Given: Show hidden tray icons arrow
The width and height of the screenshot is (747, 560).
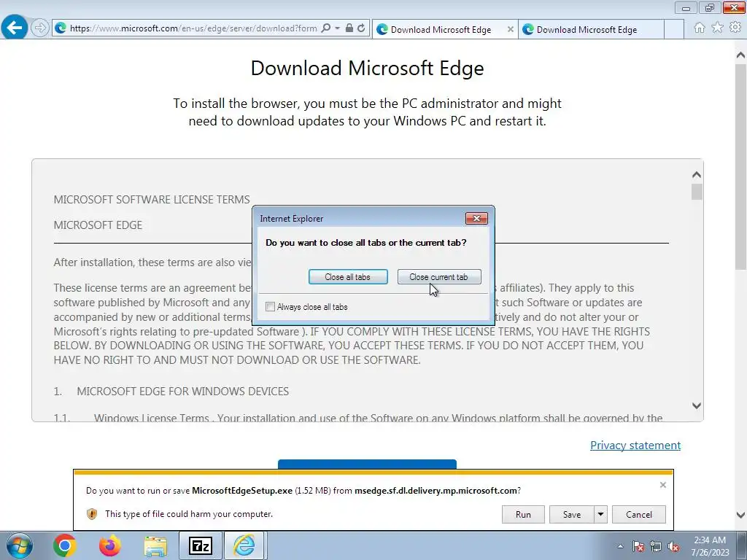Looking at the screenshot, I should pyautogui.click(x=620, y=546).
